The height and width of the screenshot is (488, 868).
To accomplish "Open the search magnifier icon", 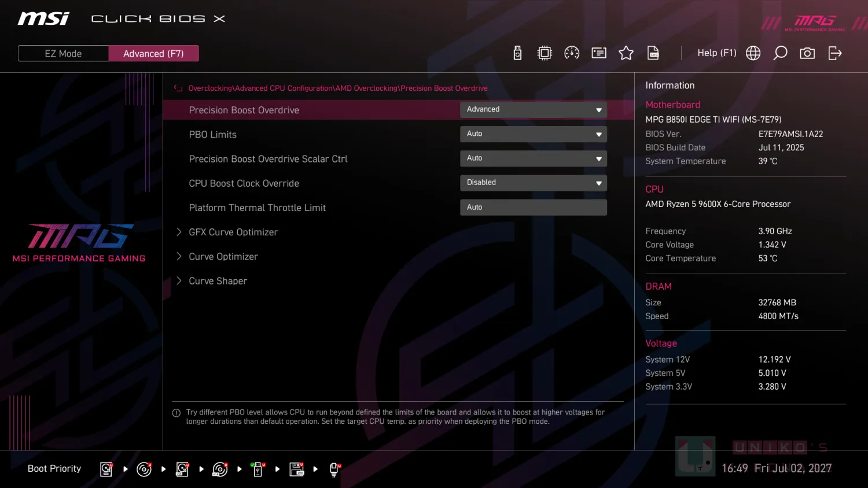I will (x=780, y=53).
